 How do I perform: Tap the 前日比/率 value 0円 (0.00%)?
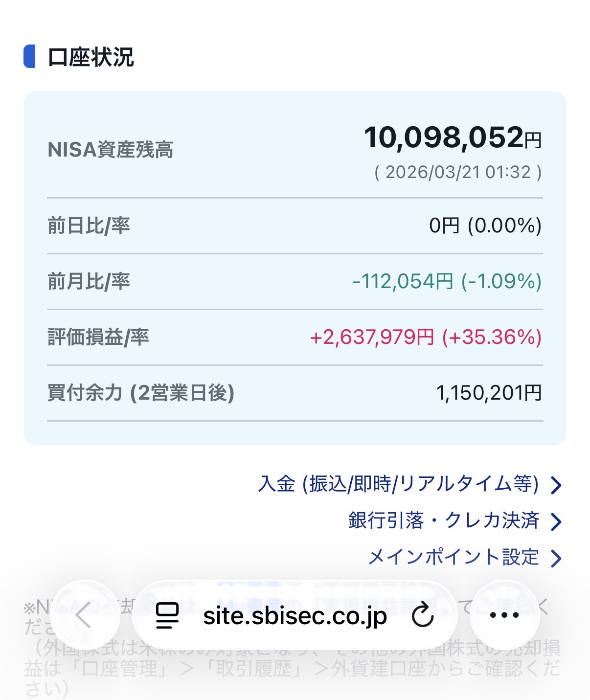click(485, 226)
